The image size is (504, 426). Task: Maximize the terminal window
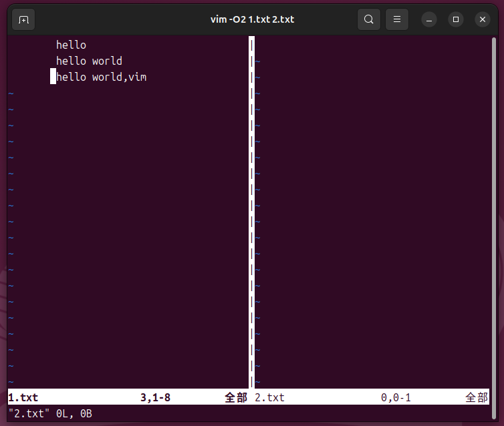click(456, 19)
